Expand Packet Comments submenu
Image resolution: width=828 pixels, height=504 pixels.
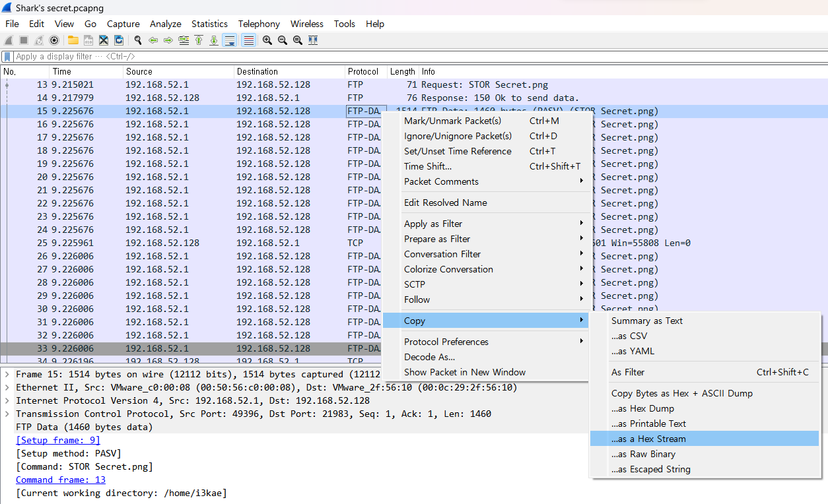[487, 181]
